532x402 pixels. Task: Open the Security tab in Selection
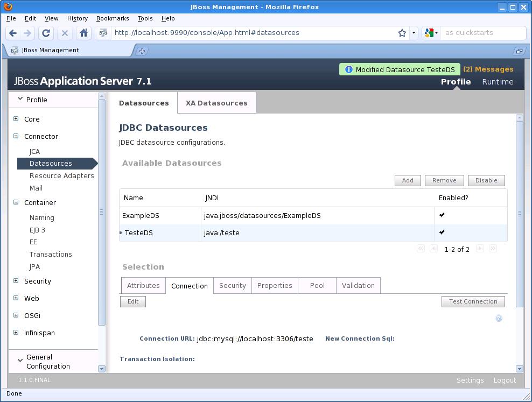[233, 285]
